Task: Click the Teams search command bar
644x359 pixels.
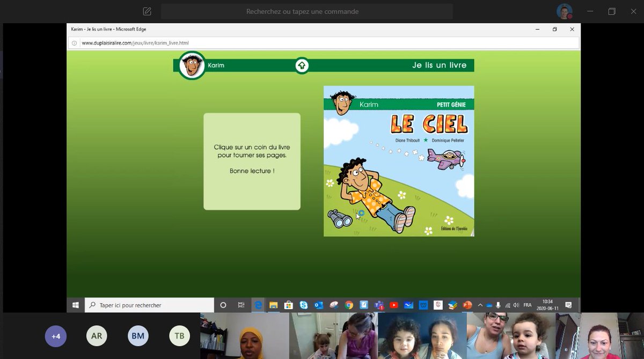Action: pyautogui.click(x=306, y=11)
